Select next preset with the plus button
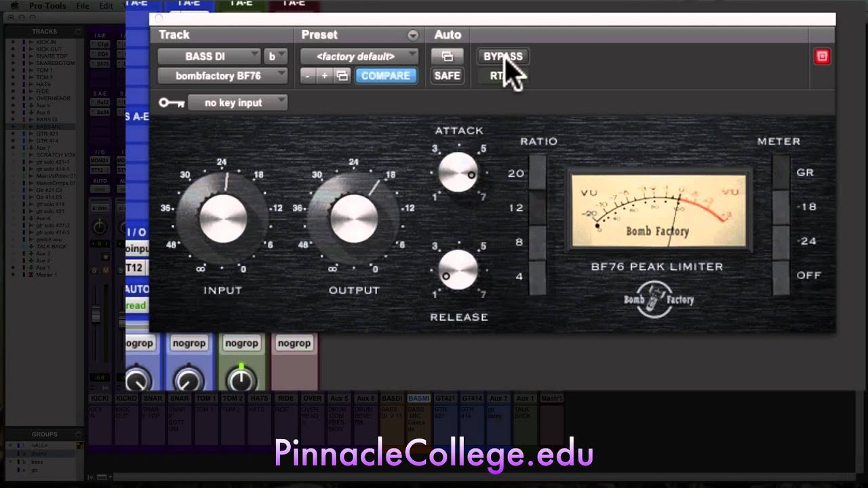 [x=324, y=76]
